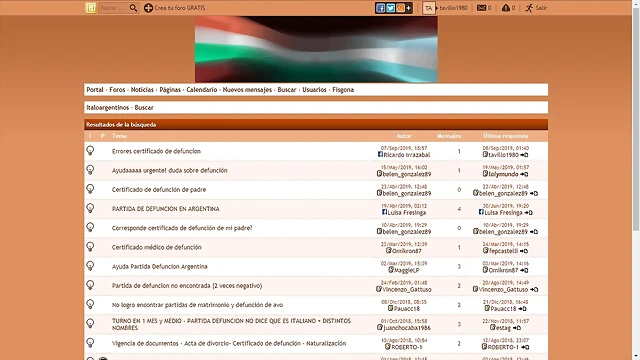Open topic Ayuda Partida Defuncion Argentina
640x360 pixels.
pyautogui.click(x=160, y=267)
